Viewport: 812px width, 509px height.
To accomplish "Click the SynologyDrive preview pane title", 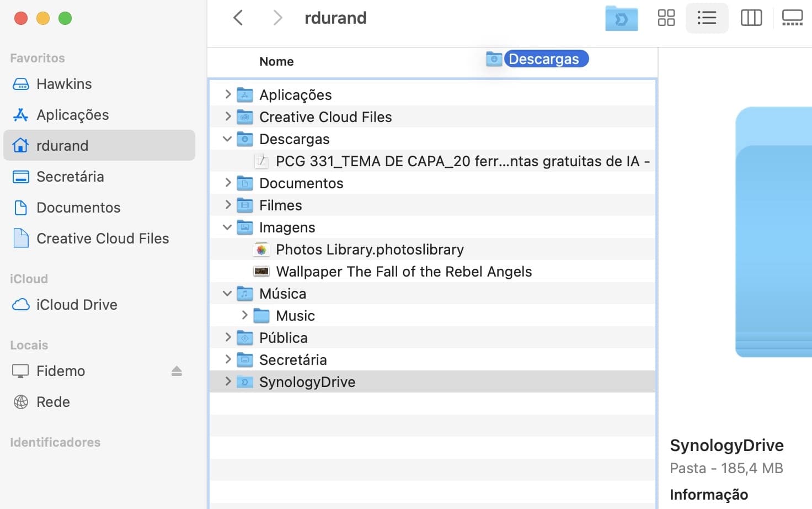I will click(726, 446).
